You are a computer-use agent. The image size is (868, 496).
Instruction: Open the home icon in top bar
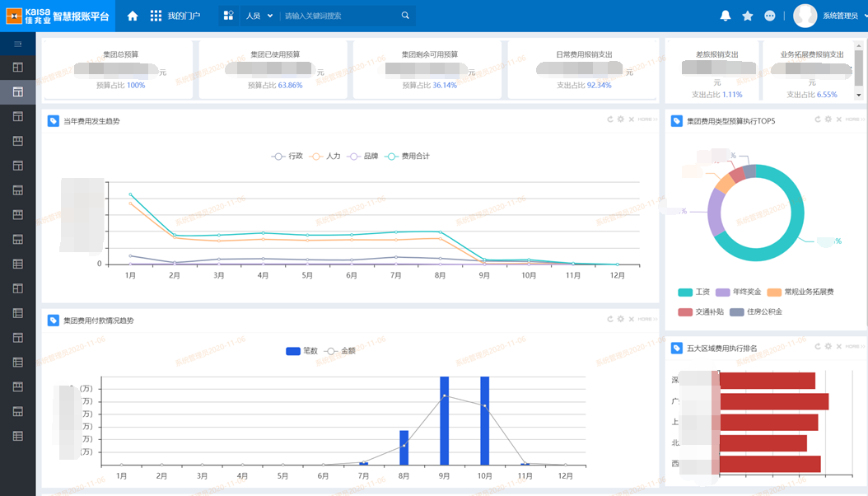(x=133, y=16)
